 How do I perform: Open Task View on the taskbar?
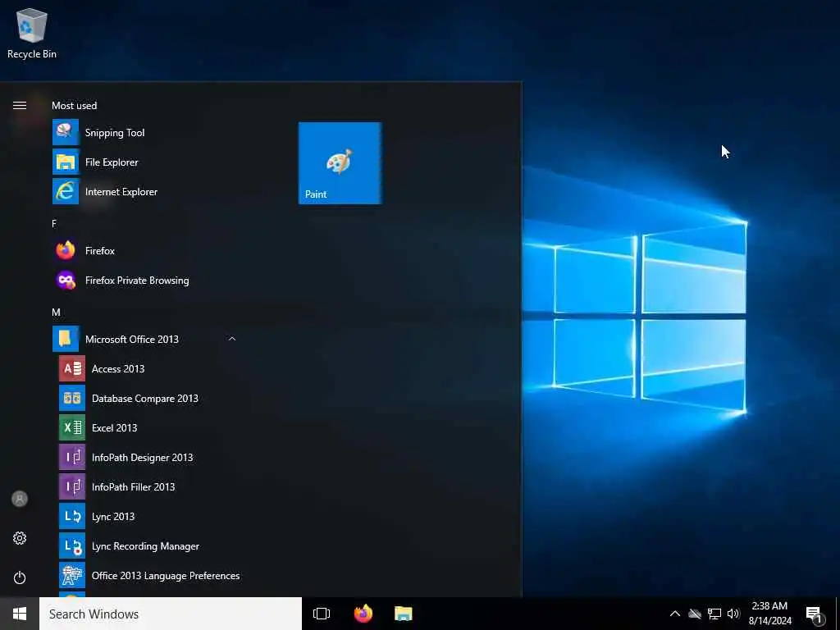[322, 614]
